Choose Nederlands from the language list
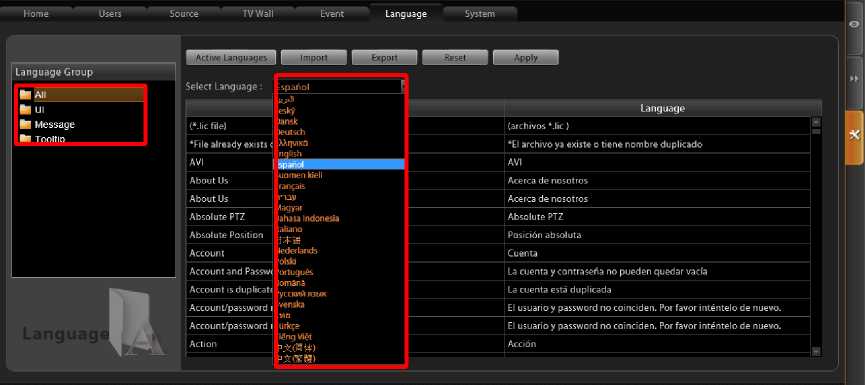Image resolution: width=865 pixels, height=385 pixels. pos(340,250)
